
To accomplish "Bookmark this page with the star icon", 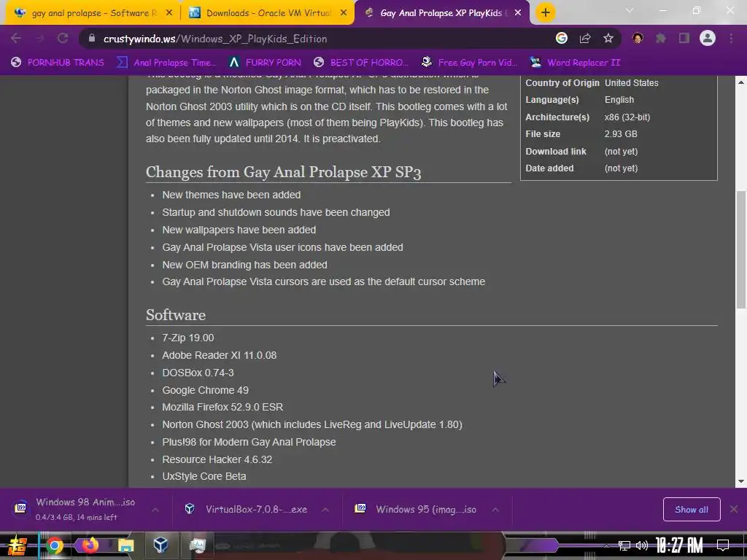I will click(608, 39).
